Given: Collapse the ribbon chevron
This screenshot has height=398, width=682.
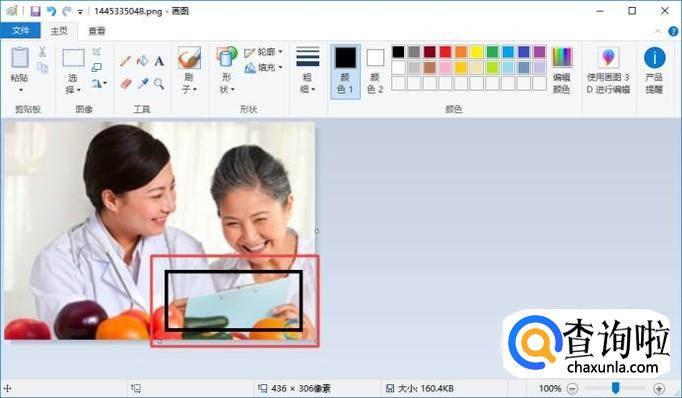Looking at the screenshot, I should coord(657,31).
